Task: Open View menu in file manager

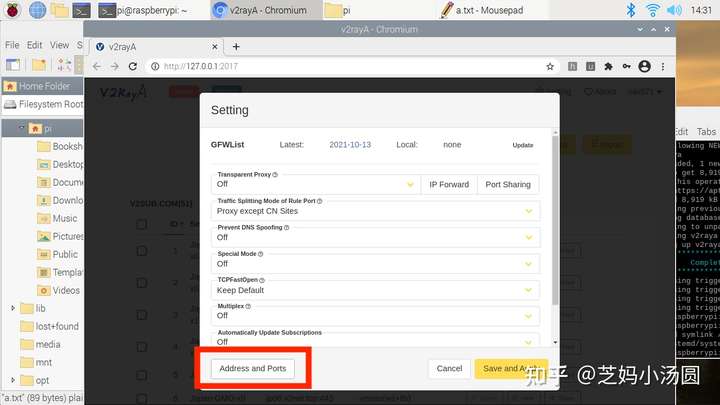Action: [59, 45]
